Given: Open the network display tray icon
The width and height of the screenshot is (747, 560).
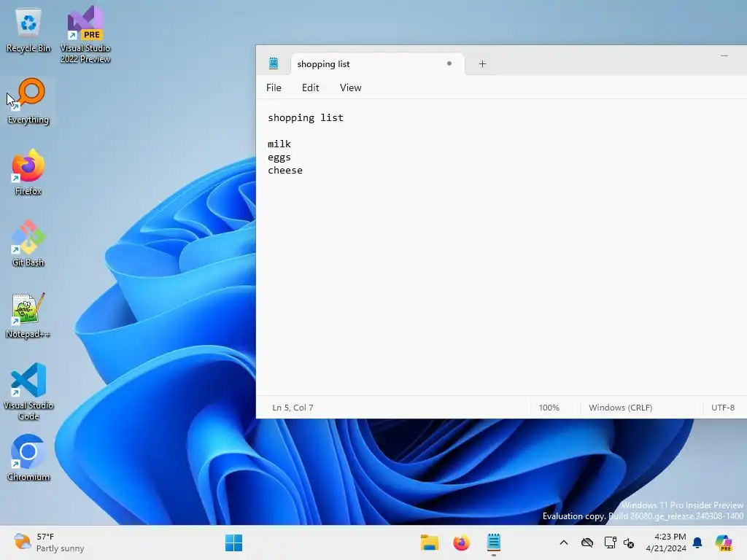Looking at the screenshot, I should point(610,542).
